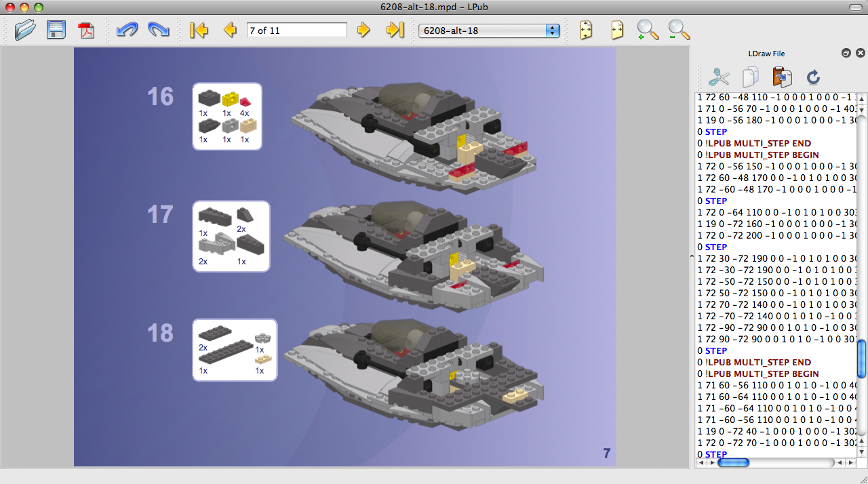Click the first '0 !LPUB MULTI_STEP BEGIN' line
Screen dimensions: 868x484
click(758, 155)
